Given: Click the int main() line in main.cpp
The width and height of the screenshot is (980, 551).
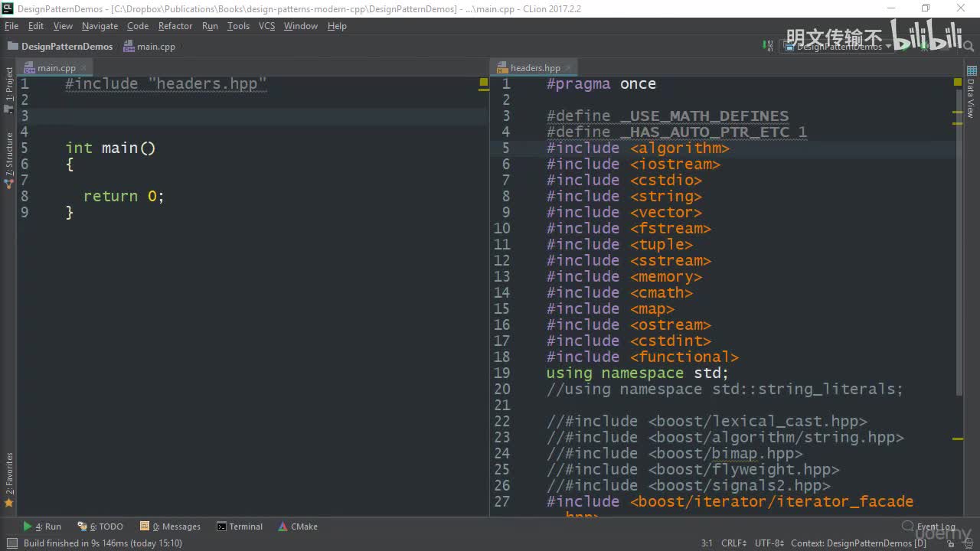Looking at the screenshot, I should (x=110, y=148).
